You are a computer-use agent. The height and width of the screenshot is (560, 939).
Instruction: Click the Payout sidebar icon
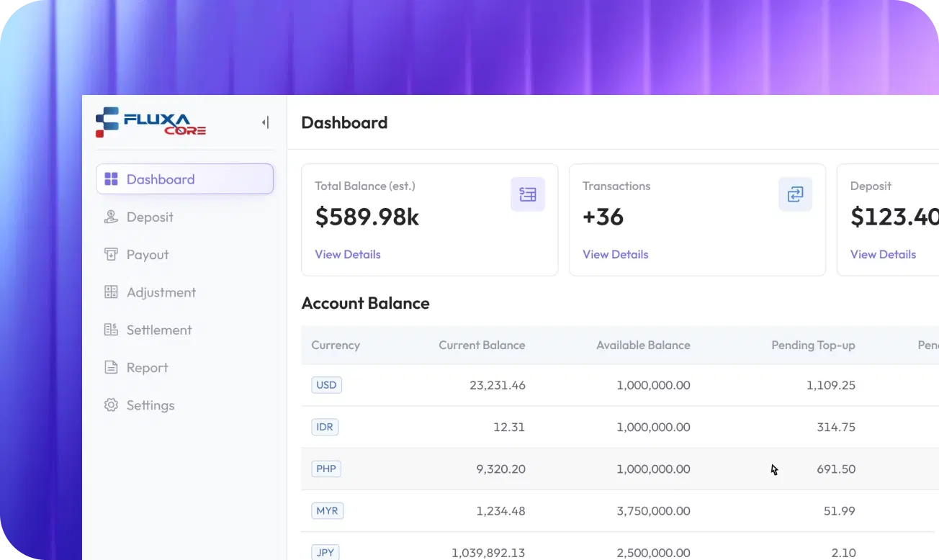(x=111, y=254)
